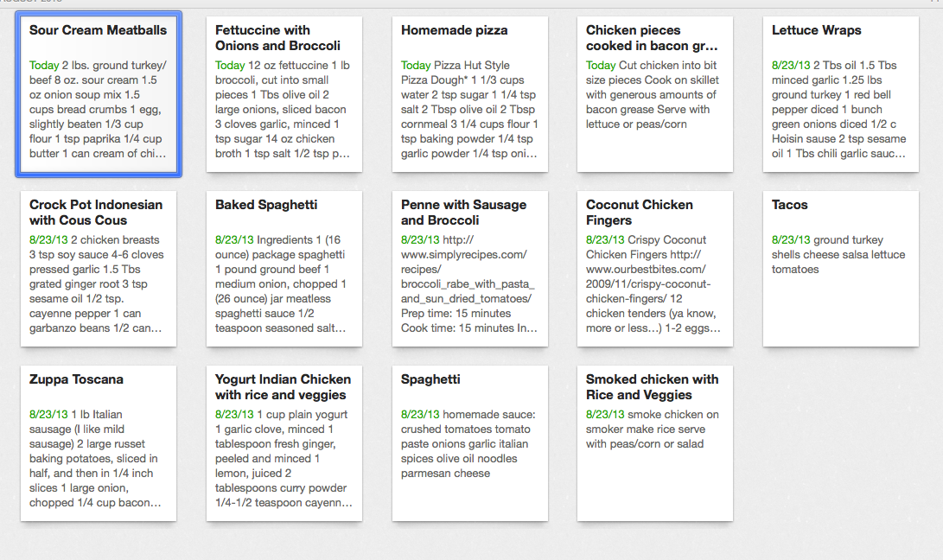Open the Spaghetti note card
This screenshot has width=943, height=560.
[x=470, y=443]
